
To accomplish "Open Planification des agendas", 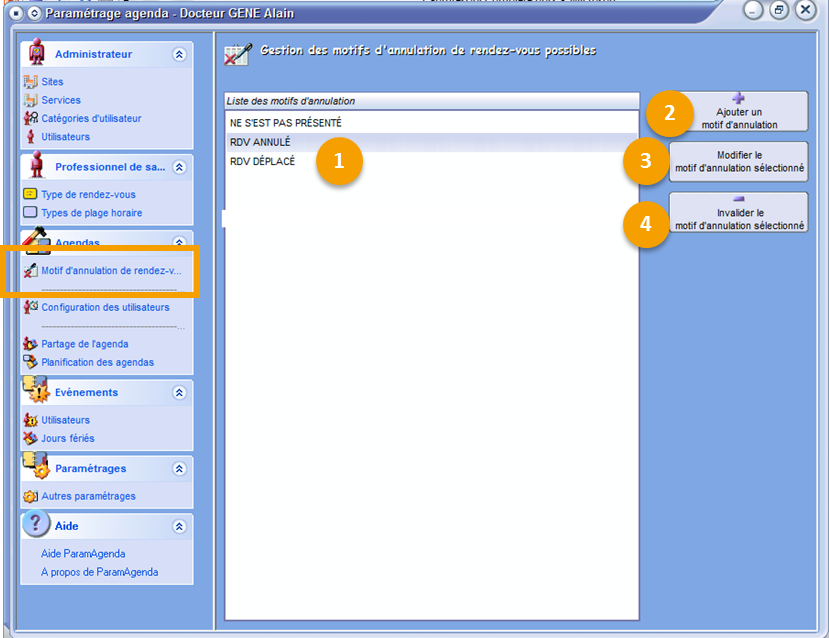I will click(97, 362).
